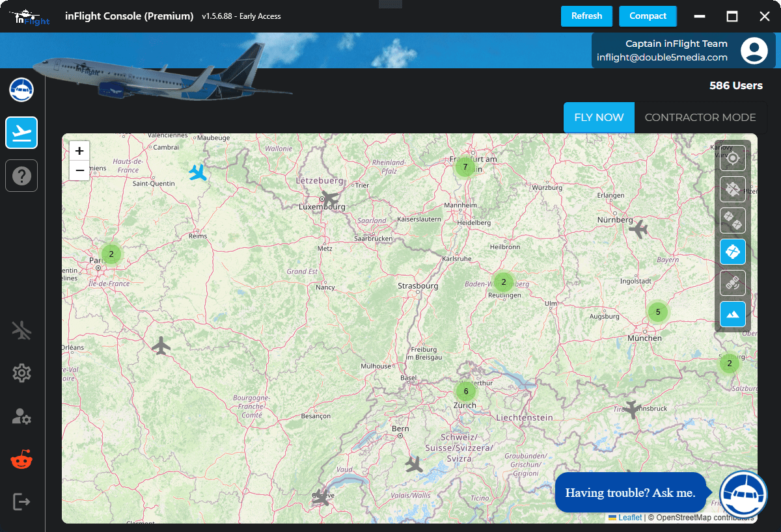
Task: Click the Saarbrücken label on map
Action: [373, 239]
